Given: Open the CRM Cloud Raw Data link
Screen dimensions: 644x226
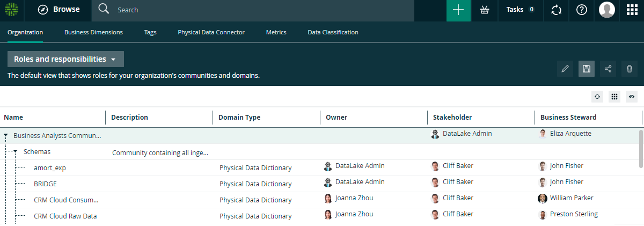Looking at the screenshot, I should point(65,216).
